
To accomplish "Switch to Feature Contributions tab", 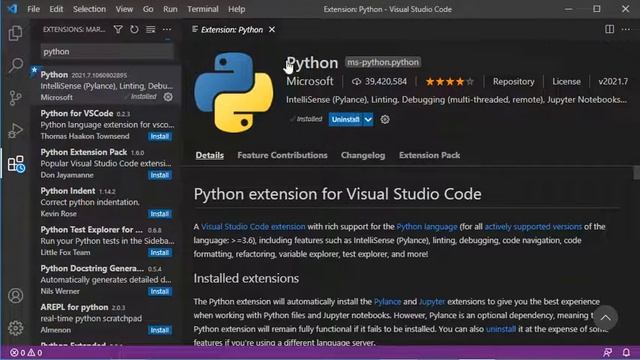I will click(x=282, y=155).
